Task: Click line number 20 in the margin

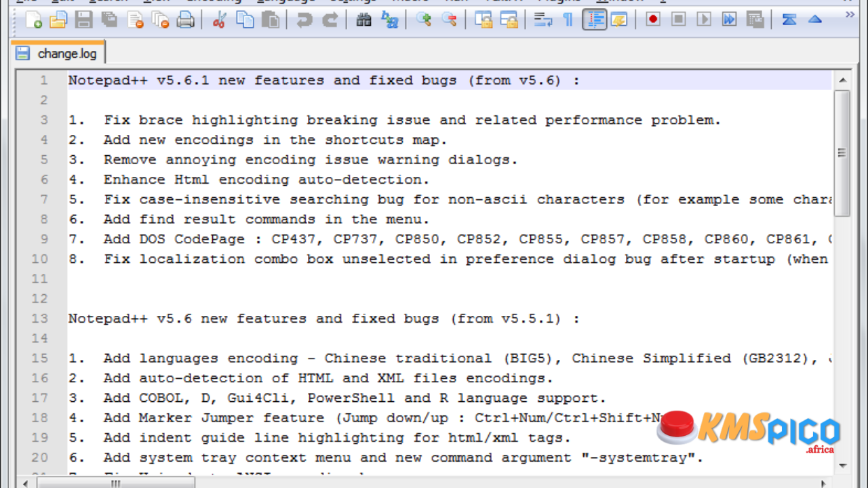Action: point(40,457)
